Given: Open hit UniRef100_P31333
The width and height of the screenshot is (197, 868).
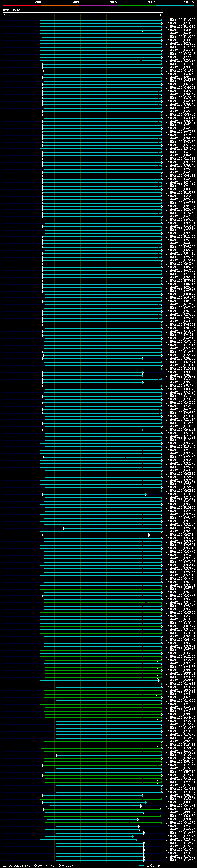Looking at the screenshot, I should click(x=180, y=78).
